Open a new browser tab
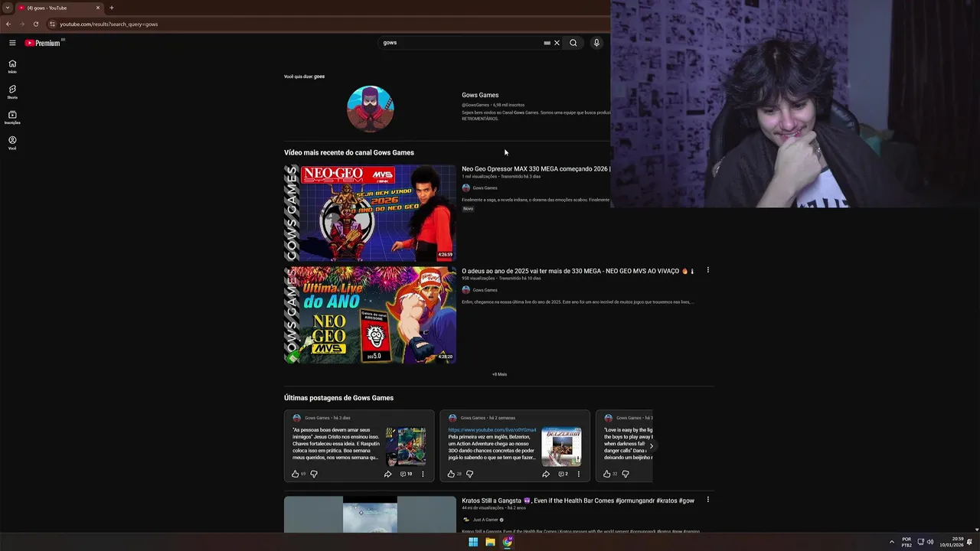Screen dimensions: 980x551 (111, 8)
